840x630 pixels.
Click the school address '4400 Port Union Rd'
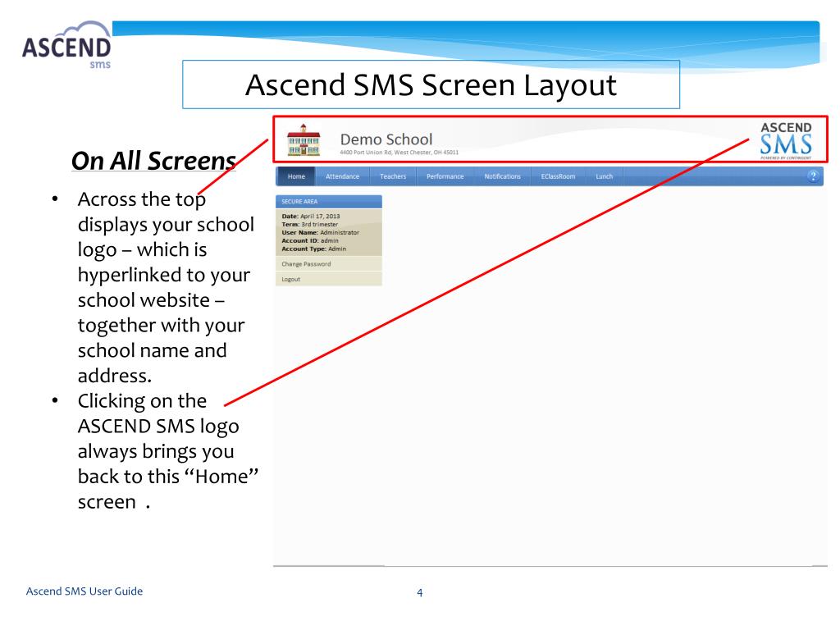399,152
